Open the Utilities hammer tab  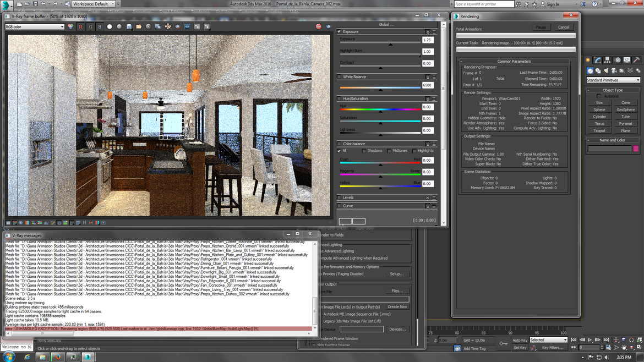637,60
